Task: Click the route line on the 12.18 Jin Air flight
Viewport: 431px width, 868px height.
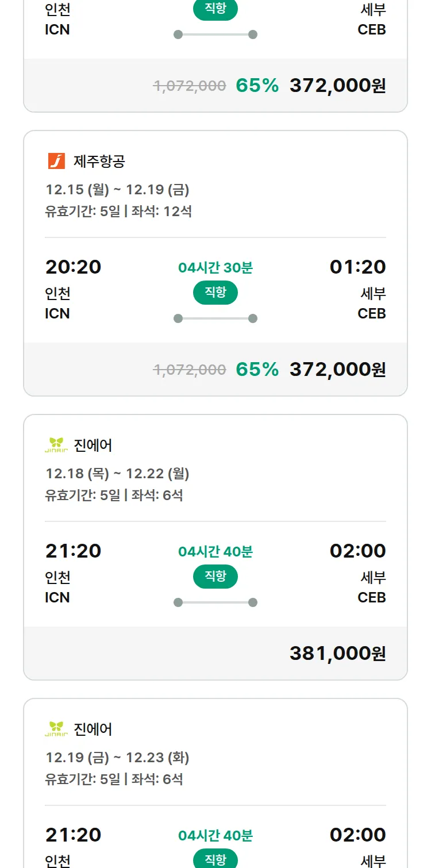Action: pos(215,602)
